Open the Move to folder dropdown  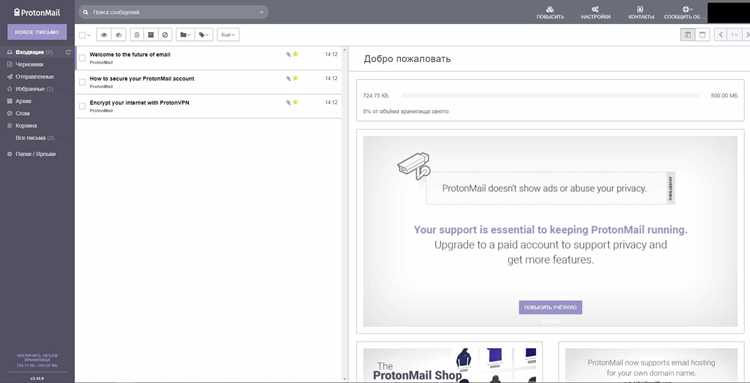(x=185, y=35)
